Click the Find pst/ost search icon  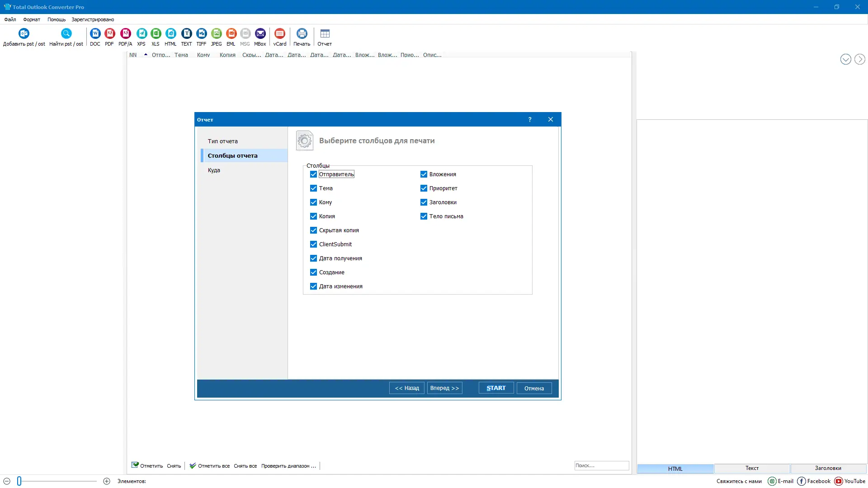(66, 34)
